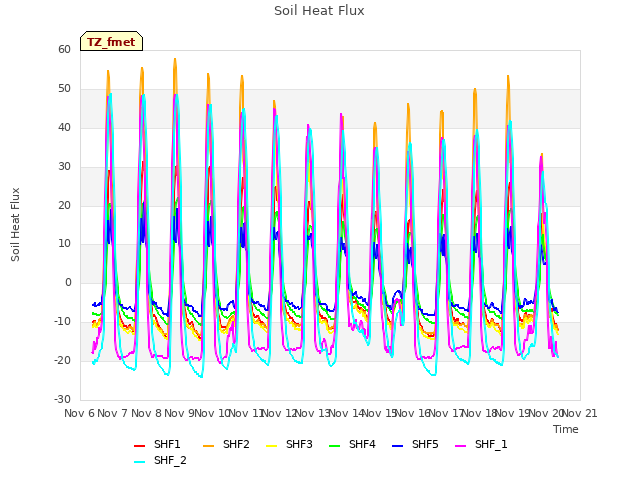Click the SHF4 legend label
This screenshot has width=640, height=480.
(x=362, y=444)
